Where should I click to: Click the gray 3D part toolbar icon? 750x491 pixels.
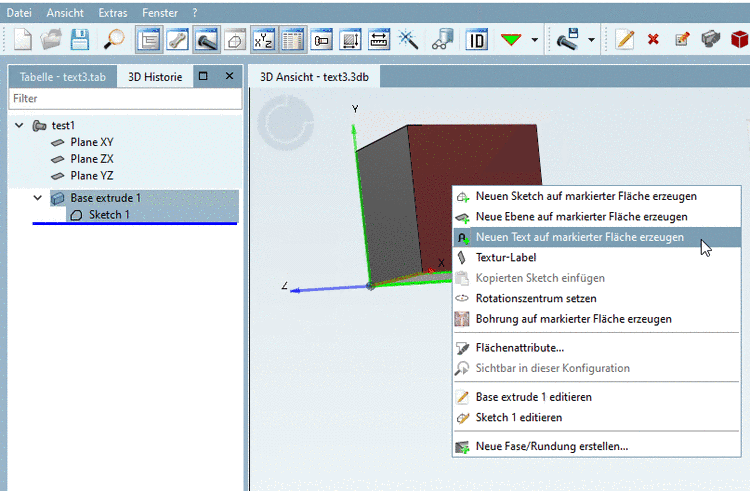pyautogui.click(x=711, y=40)
